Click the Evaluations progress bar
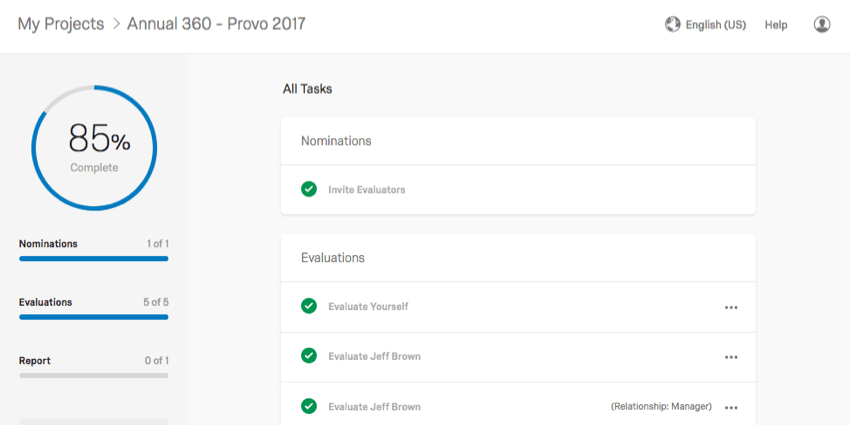850x425 pixels. (94, 317)
